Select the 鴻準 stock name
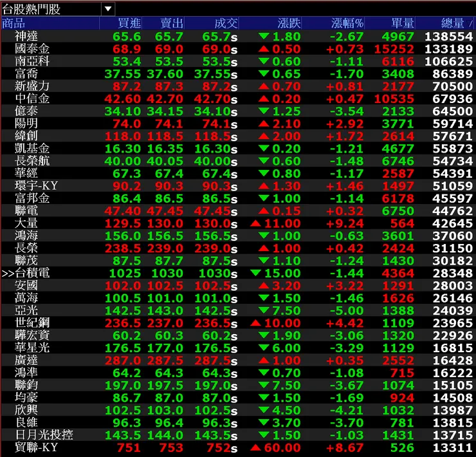The height and width of the screenshot is (457, 476). (x=26, y=373)
